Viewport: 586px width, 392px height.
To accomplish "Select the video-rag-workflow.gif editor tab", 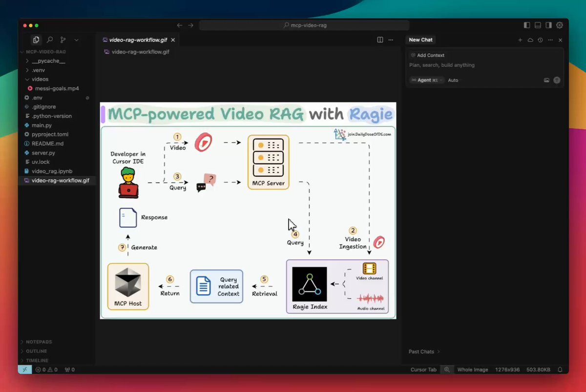I will click(139, 40).
